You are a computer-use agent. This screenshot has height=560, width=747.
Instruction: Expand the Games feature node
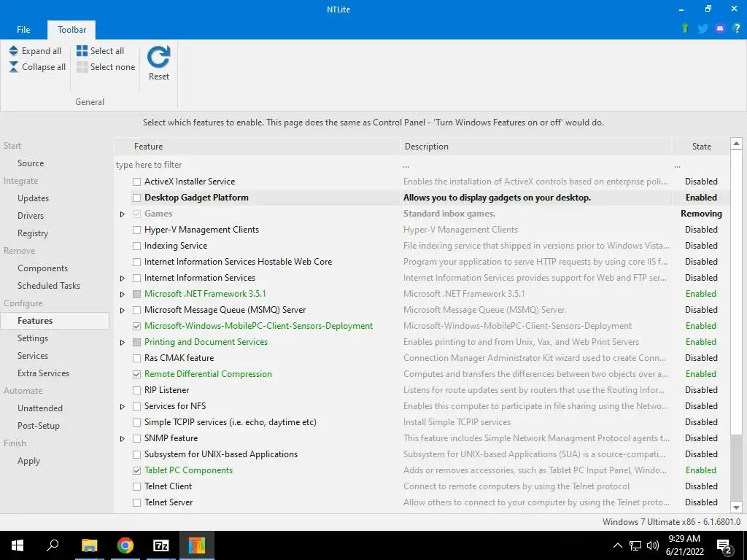pos(123,214)
